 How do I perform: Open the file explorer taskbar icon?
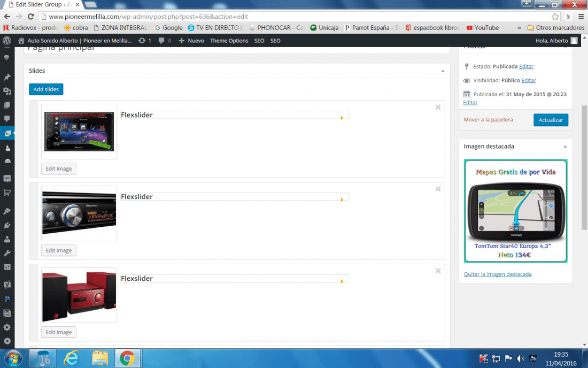point(100,358)
